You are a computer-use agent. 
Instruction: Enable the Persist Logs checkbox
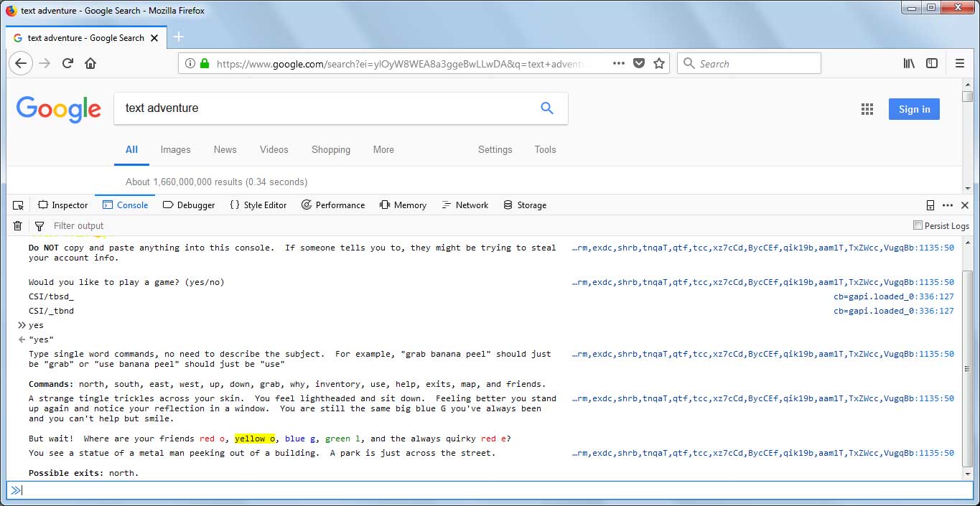coord(918,225)
